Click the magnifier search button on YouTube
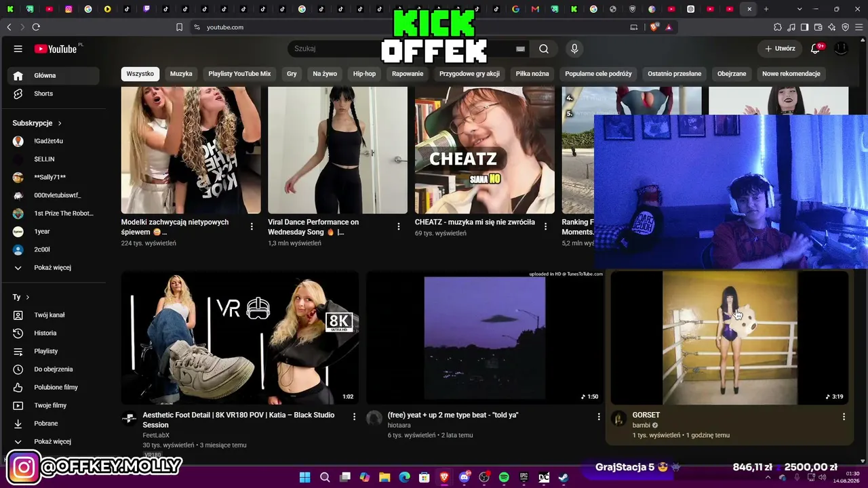 (544, 49)
